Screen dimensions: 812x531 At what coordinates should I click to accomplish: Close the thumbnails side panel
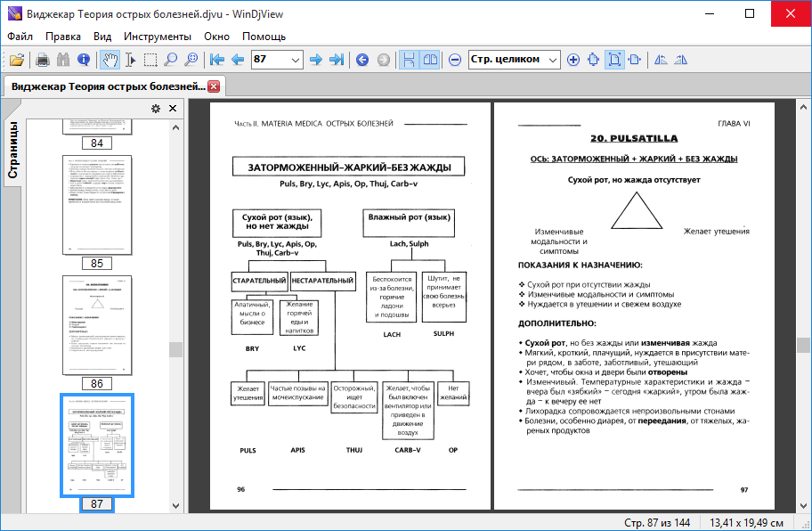[173, 109]
